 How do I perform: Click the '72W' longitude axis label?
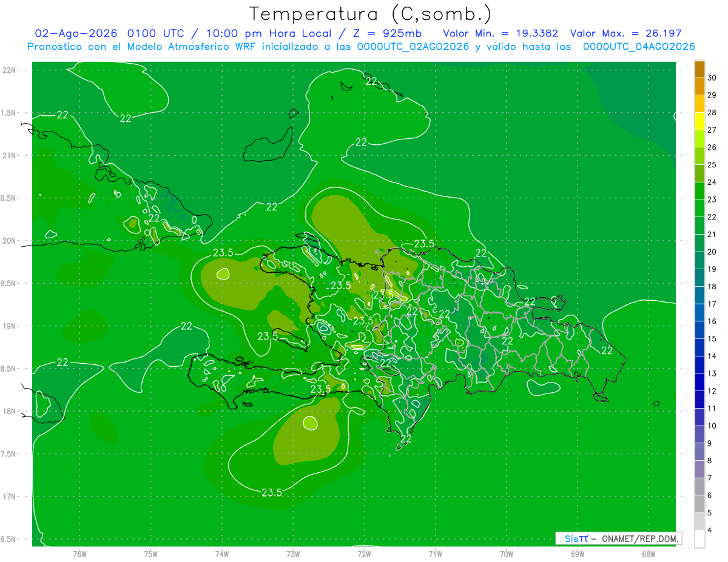[364, 554]
